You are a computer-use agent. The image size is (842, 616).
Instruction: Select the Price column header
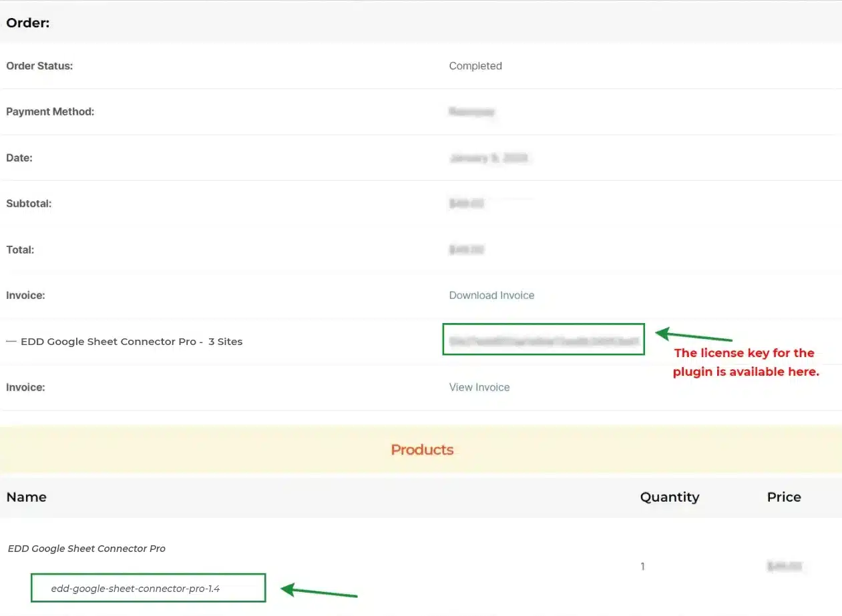(783, 497)
